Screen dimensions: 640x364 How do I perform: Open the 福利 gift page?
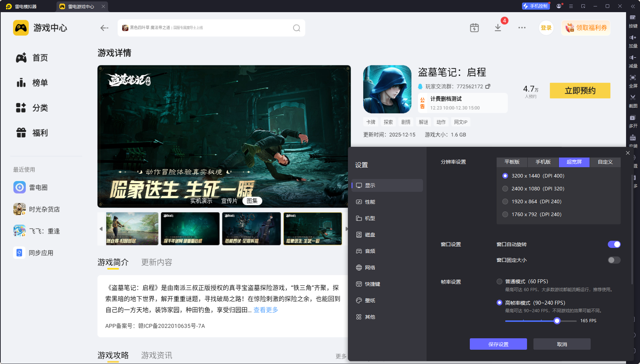[32, 133]
